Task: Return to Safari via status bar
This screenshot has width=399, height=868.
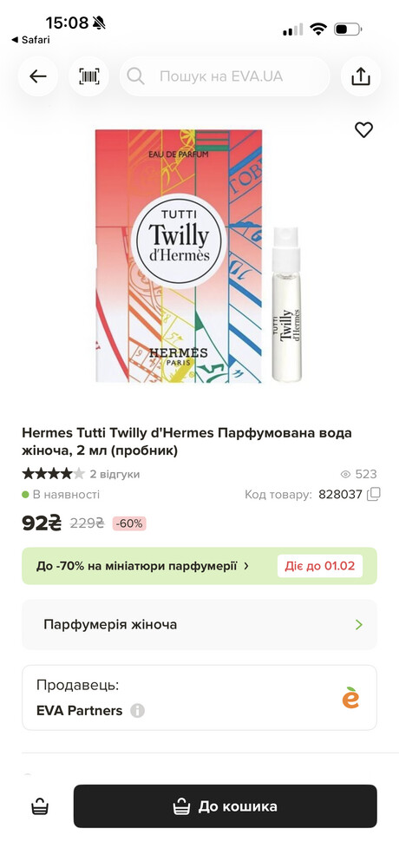Action: tap(30, 40)
